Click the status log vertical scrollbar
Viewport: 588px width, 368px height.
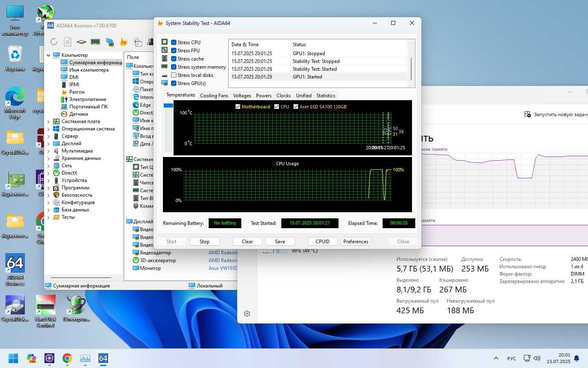(x=411, y=69)
